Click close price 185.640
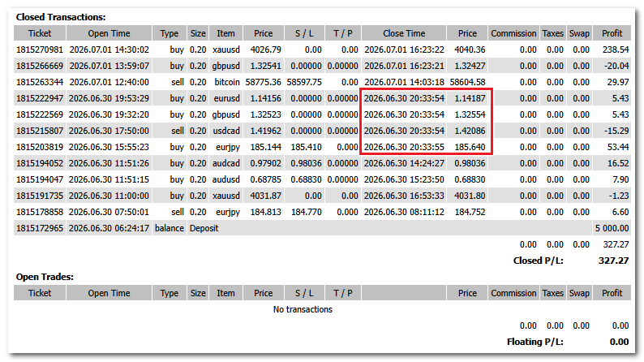 (470, 147)
